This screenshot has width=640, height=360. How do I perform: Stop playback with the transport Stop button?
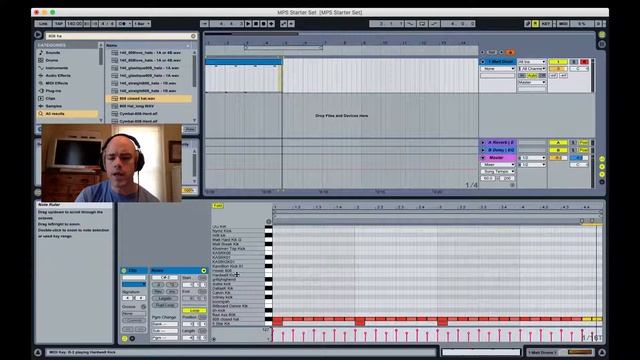coord(256,24)
